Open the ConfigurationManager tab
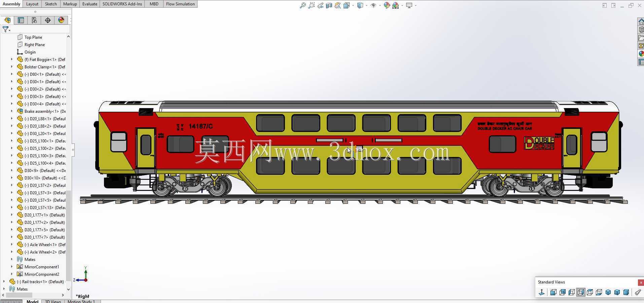This screenshot has height=303, width=644. 34,20
